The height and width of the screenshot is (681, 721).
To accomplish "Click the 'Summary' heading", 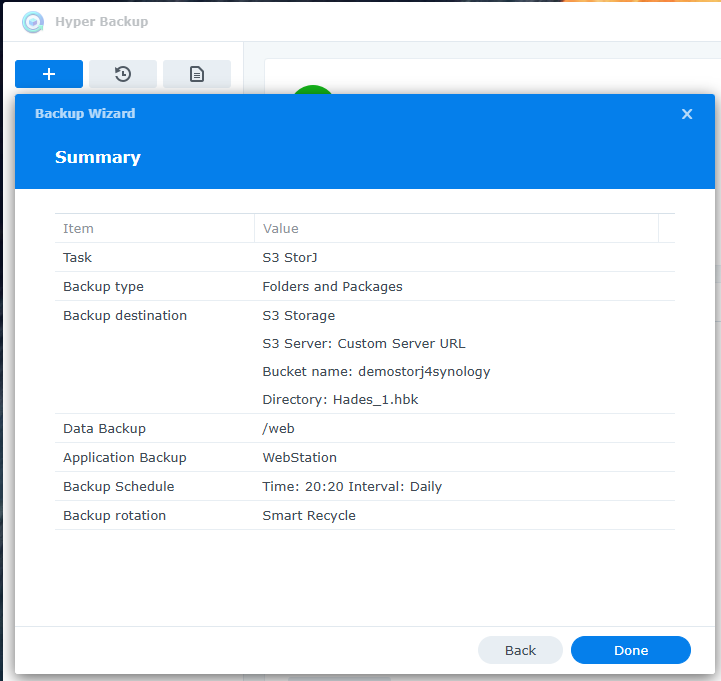I will tap(98, 157).
